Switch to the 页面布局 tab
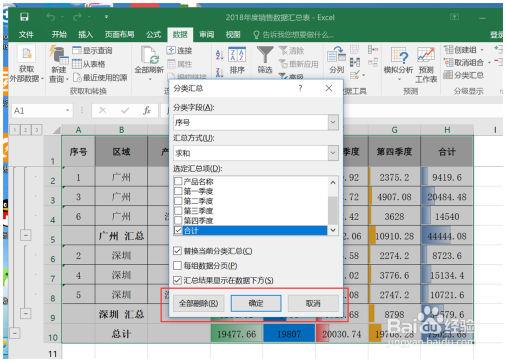 point(119,34)
